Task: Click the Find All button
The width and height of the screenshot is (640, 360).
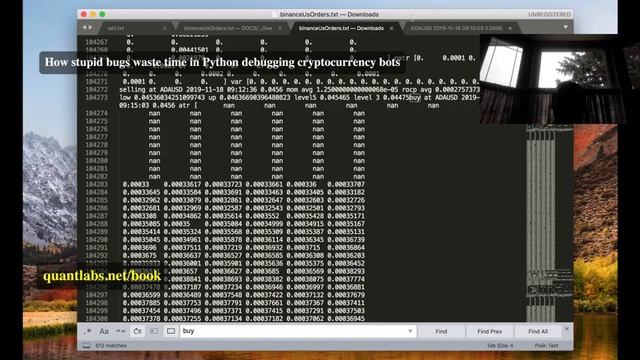Action: coord(538,331)
